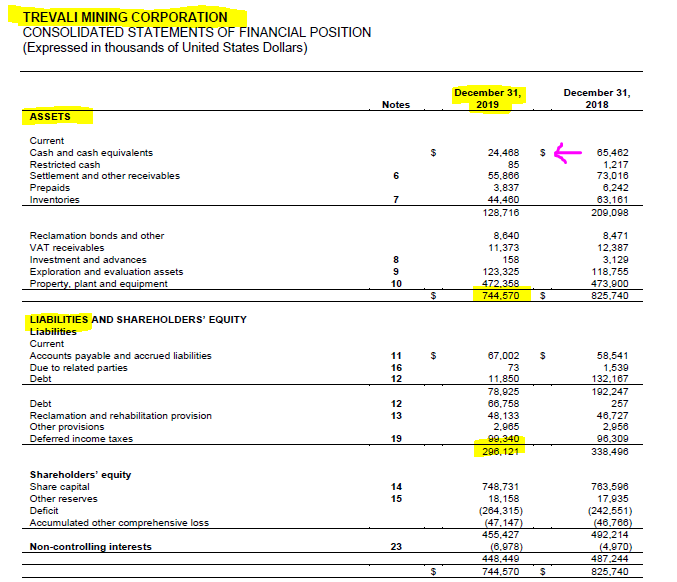This screenshot has height=582, width=677.
Task: Select the 487,244 total equity value
Action: coord(610,559)
